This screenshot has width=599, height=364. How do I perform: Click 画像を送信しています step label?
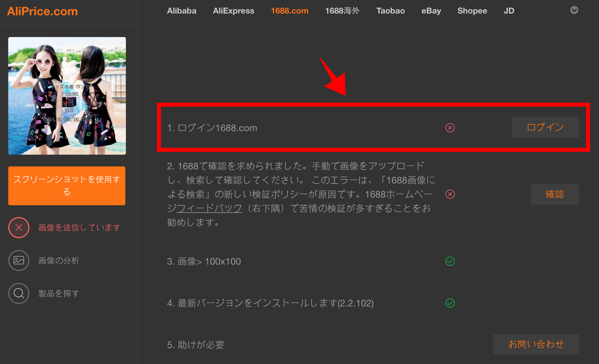click(x=79, y=228)
